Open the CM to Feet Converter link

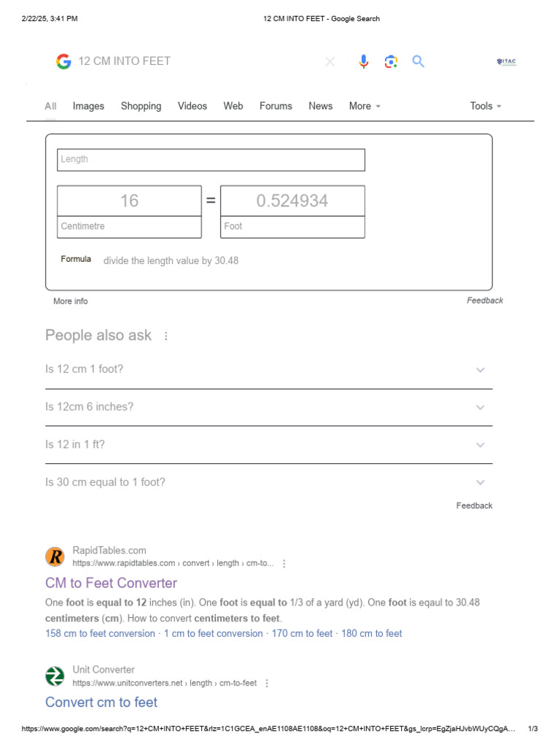point(111,583)
